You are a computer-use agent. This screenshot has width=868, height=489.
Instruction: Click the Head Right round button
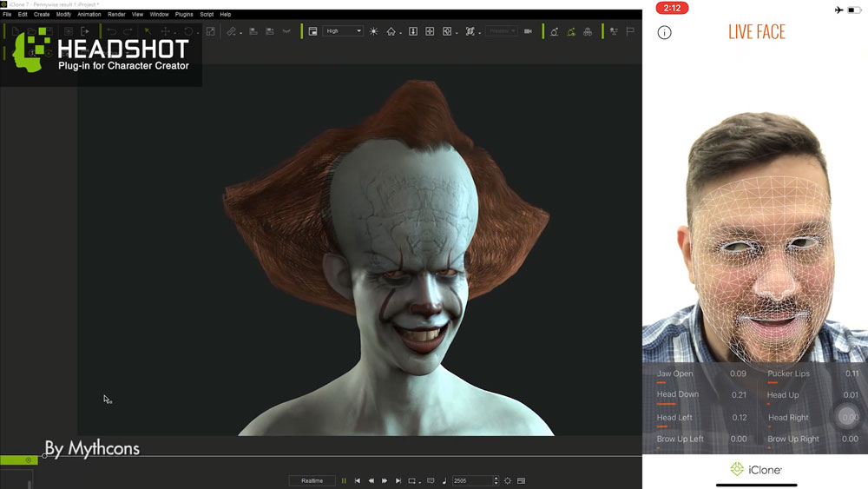coord(848,417)
